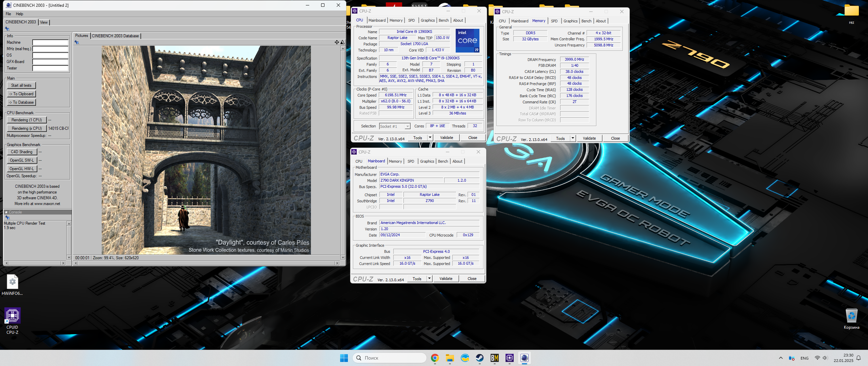Image resolution: width=868 pixels, height=366 pixels.
Task: Switch to CPU-Z via taskbar icon
Action: coord(510,358)
